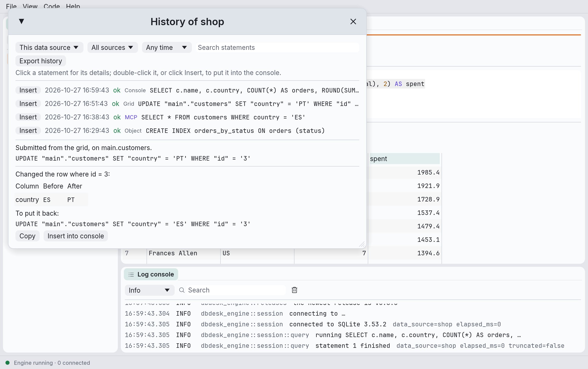Click the Search statements field
Image resolution: width=588 pixels, height=369 pixels.
277,47
